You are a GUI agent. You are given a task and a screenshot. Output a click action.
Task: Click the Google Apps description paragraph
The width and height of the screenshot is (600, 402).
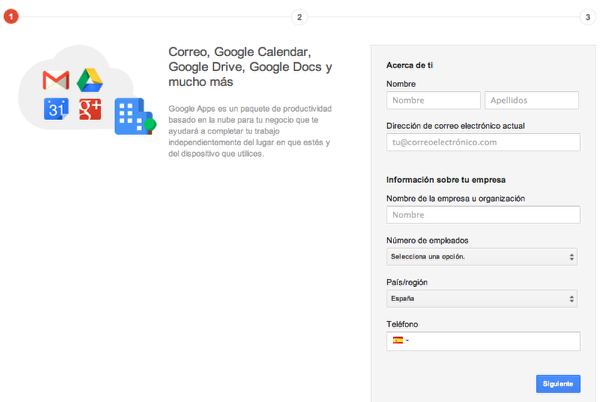click(x=250, y=131)
